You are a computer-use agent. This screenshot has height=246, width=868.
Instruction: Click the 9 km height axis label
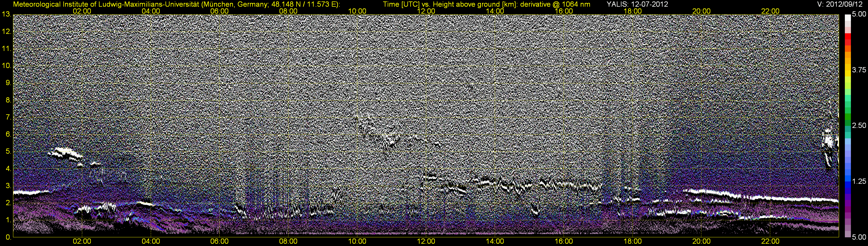8,83
